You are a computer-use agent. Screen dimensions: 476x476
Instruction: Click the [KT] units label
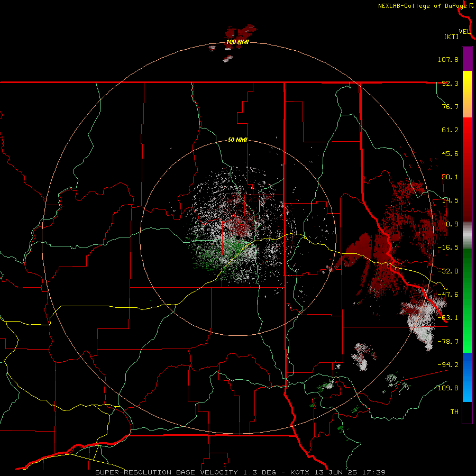(452, 36)
